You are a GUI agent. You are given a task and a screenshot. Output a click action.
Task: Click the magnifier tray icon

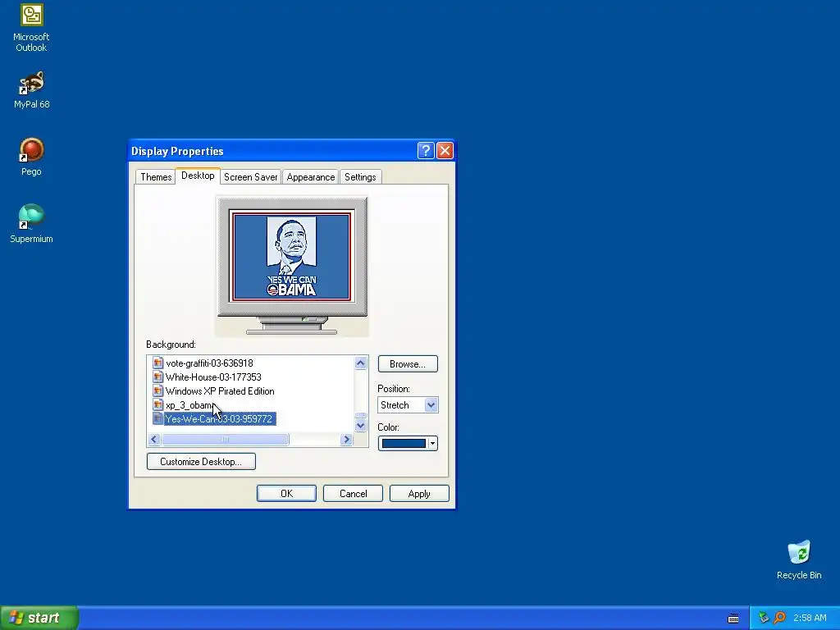tap(779, 618)
